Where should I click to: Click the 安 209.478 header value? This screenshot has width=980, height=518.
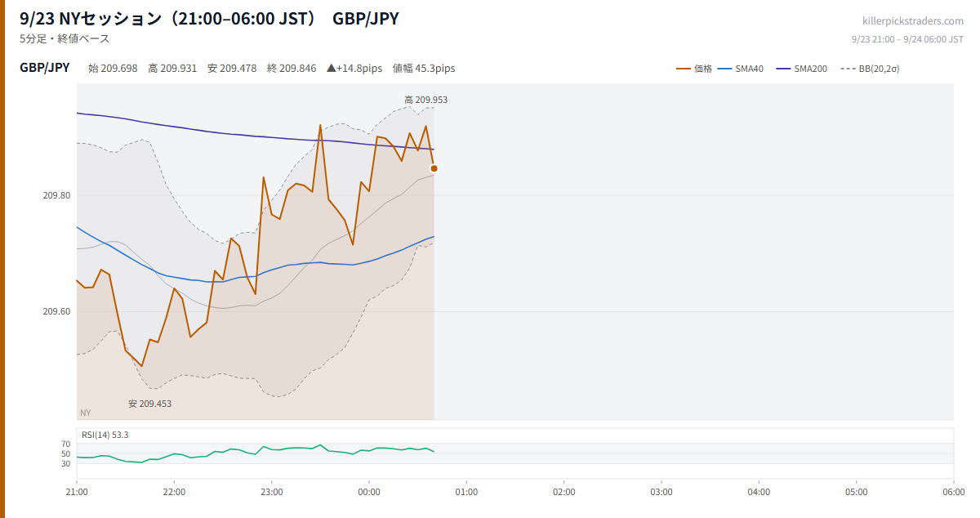click(232, 69)
